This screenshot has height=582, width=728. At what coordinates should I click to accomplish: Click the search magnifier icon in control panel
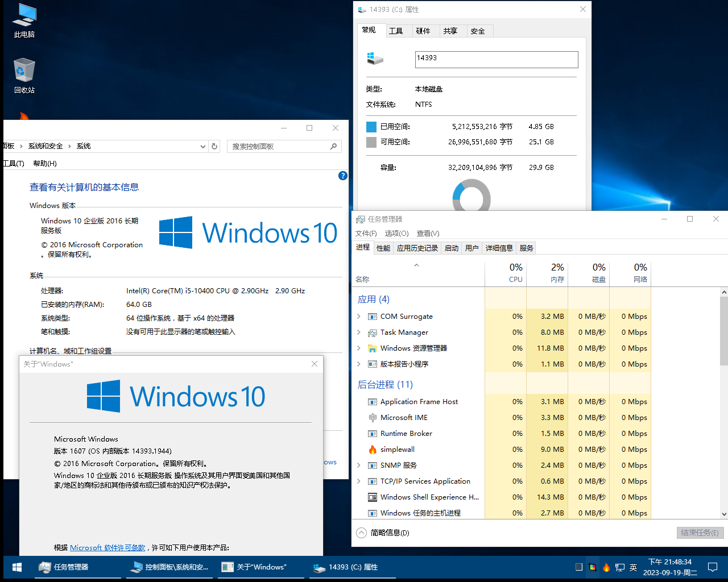coord(333,146)
